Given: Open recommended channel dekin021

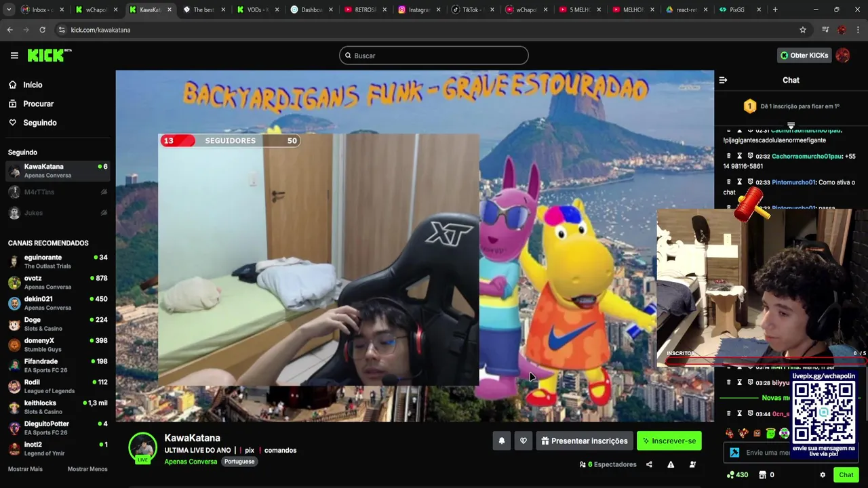Looking at the screenshot, I should 58,303.
